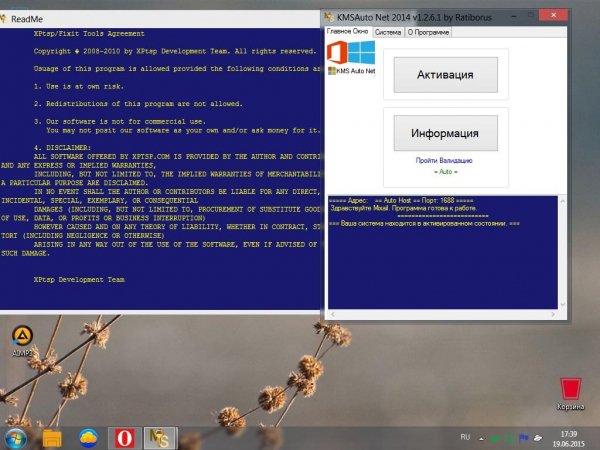Click the "Программа готова к работе" log line
The image size is (600, 450).
(403, 208)
